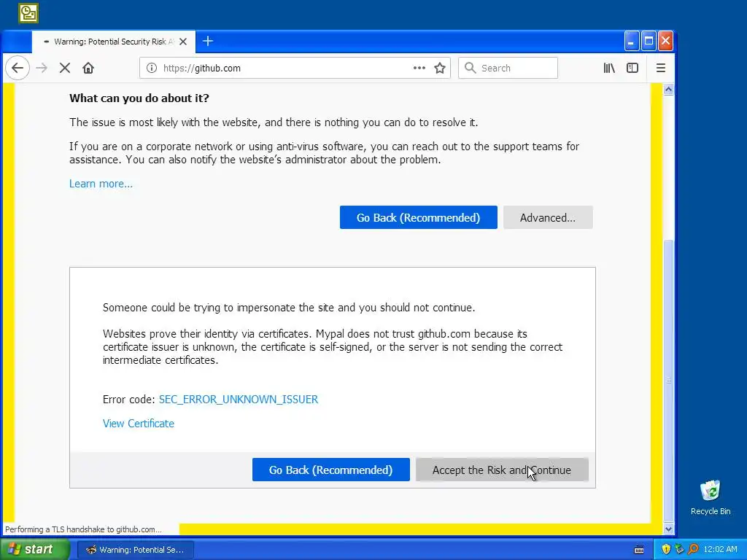
Task: Click the keyboard tray icon
Action: 639,550
